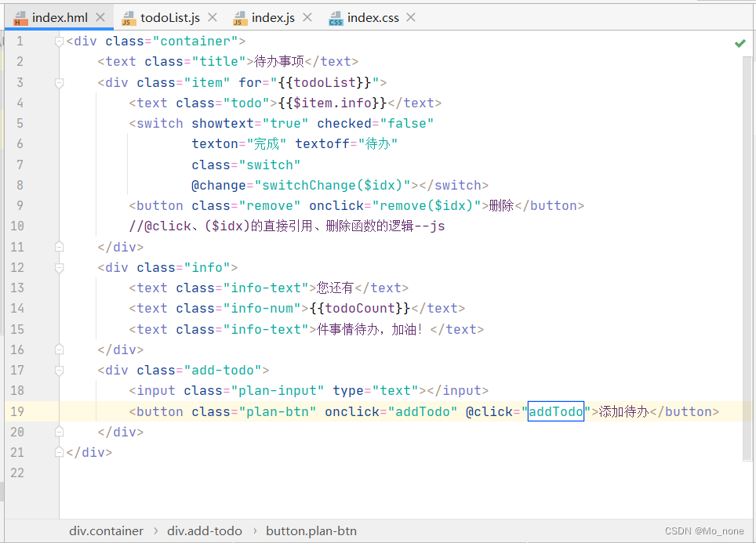Select div.add-todo in the breadcrumb bar

205,531
